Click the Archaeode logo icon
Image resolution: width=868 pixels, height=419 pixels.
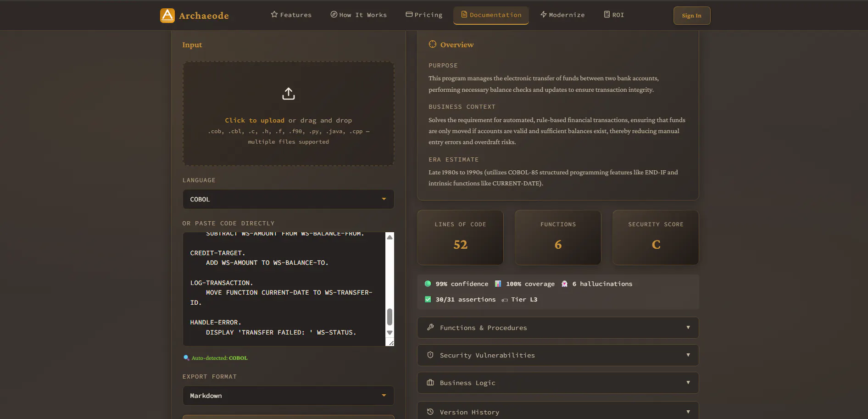point(167,16)
